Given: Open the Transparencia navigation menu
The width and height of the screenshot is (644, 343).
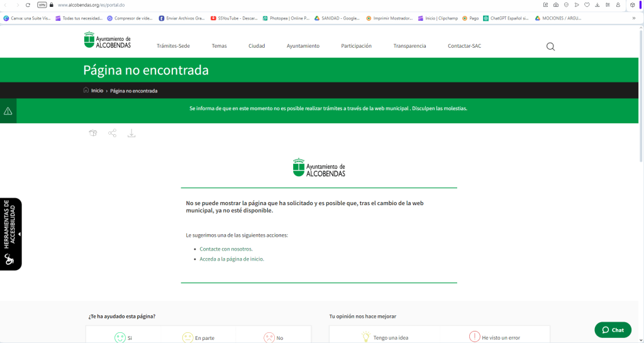Looking at the screenshot, I should (409, 46).
